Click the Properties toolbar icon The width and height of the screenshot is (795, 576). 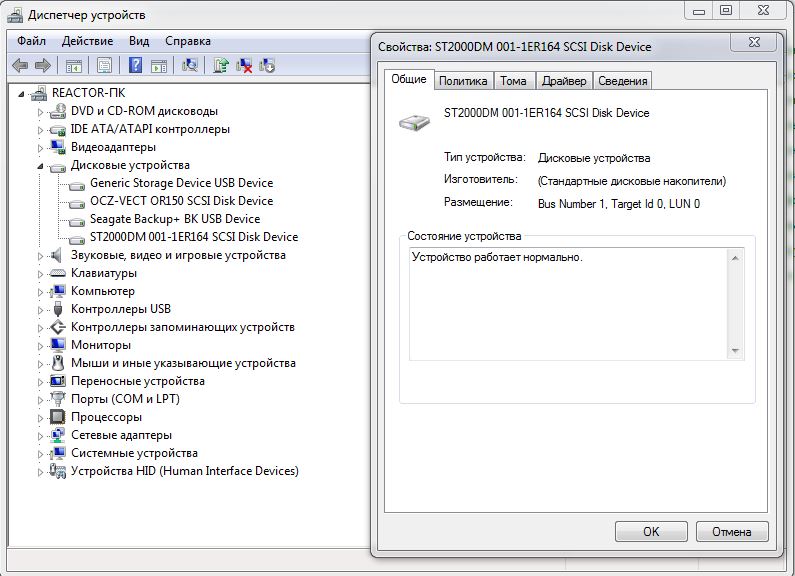coord(104,66)
